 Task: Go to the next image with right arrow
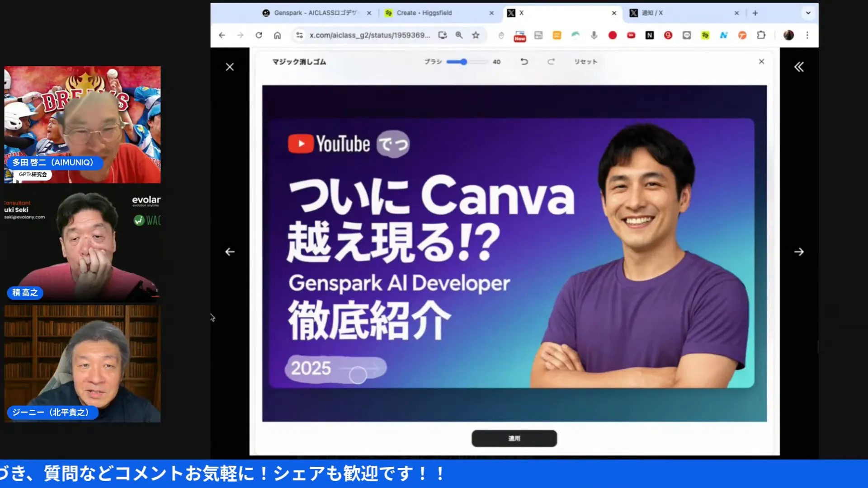click(799, 252)
